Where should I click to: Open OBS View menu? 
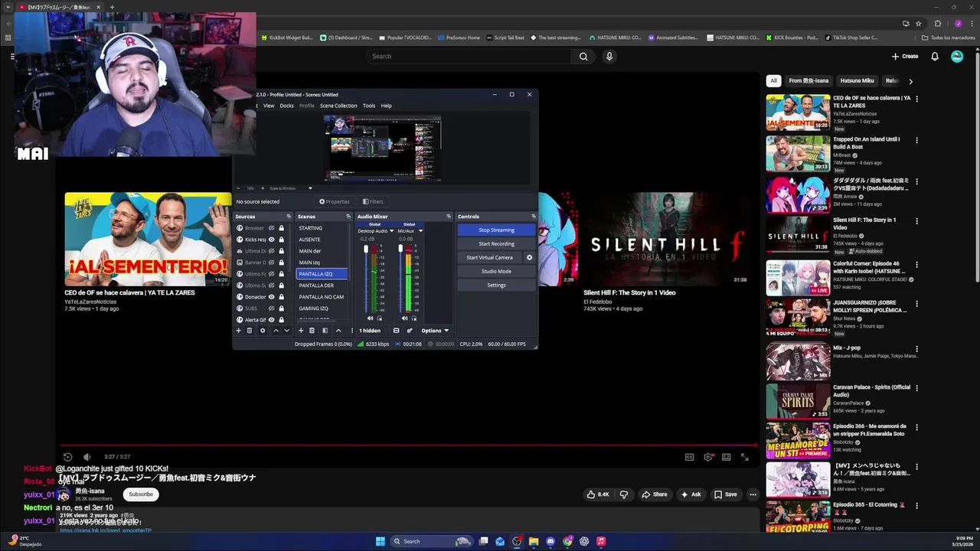coord(269,106)
